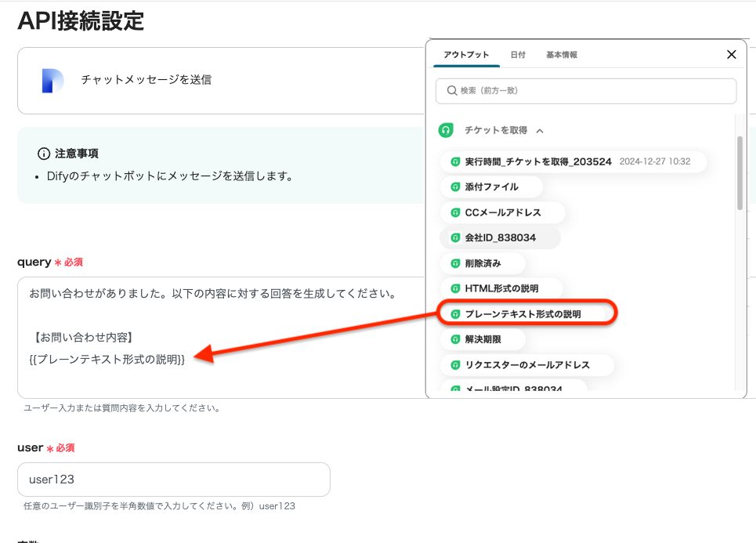Click green icon on 解決期限 chip
The image size is (756, 543).
pyautogui.click(x=455, y=339)
